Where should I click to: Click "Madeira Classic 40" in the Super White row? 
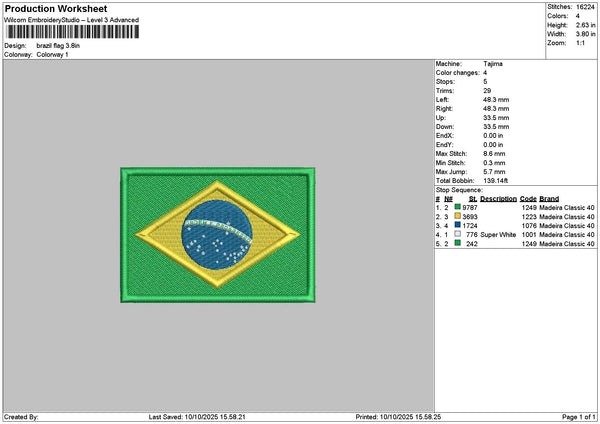pyautogui.click(x=567, y=235)
